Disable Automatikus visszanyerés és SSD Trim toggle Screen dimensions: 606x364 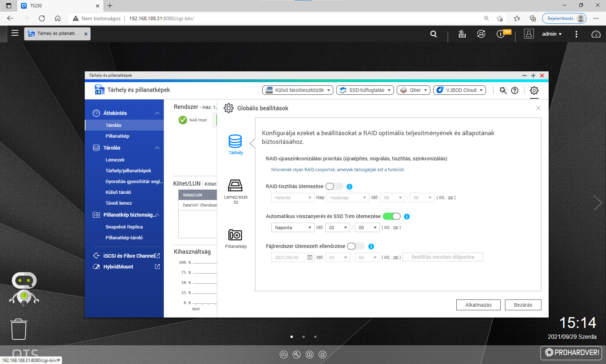pos(392,216)
